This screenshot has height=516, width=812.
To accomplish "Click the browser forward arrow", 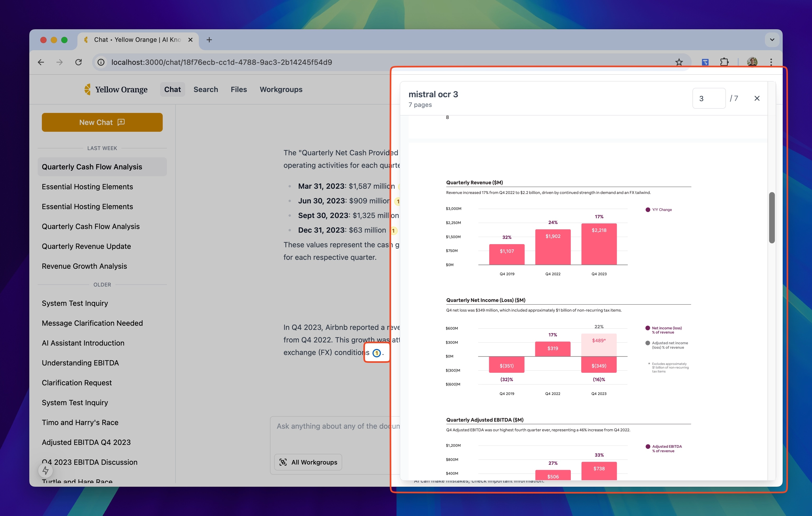I will tap(59, 62).
